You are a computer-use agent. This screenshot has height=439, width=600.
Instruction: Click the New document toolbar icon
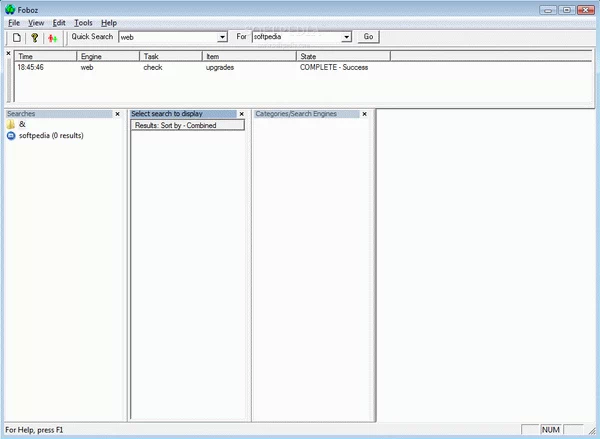pyautogui.click(x=16, y=38)
